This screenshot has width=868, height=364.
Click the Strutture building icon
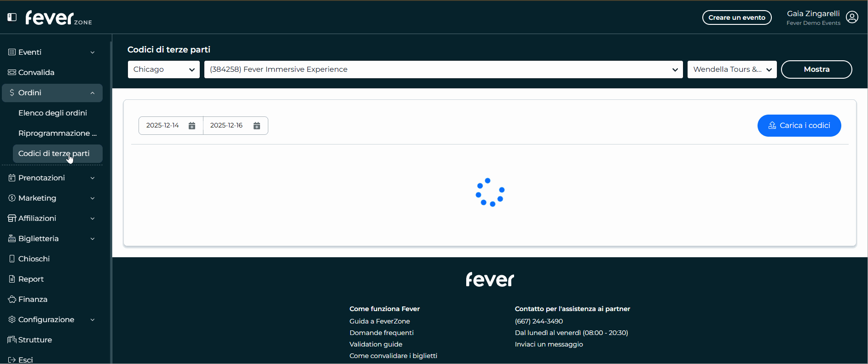coord(12,340)
